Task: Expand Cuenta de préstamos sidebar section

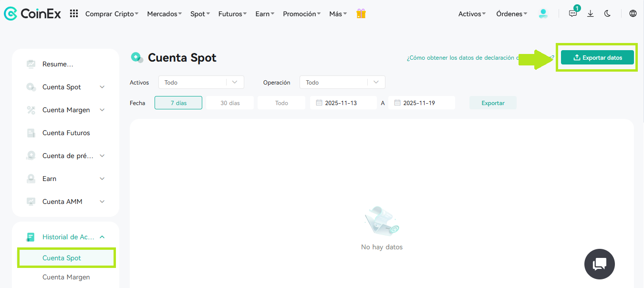Action: (x=102, y=156)
